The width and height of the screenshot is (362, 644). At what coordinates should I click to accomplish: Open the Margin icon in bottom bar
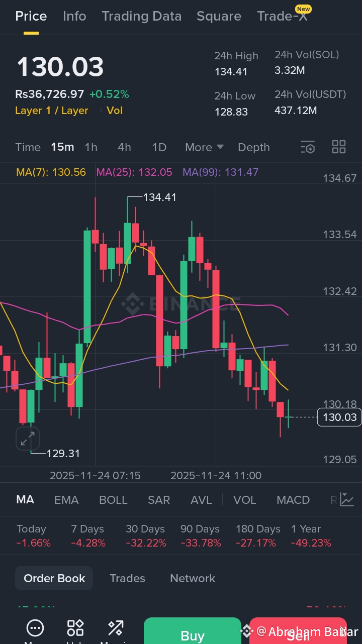[116, 628]
